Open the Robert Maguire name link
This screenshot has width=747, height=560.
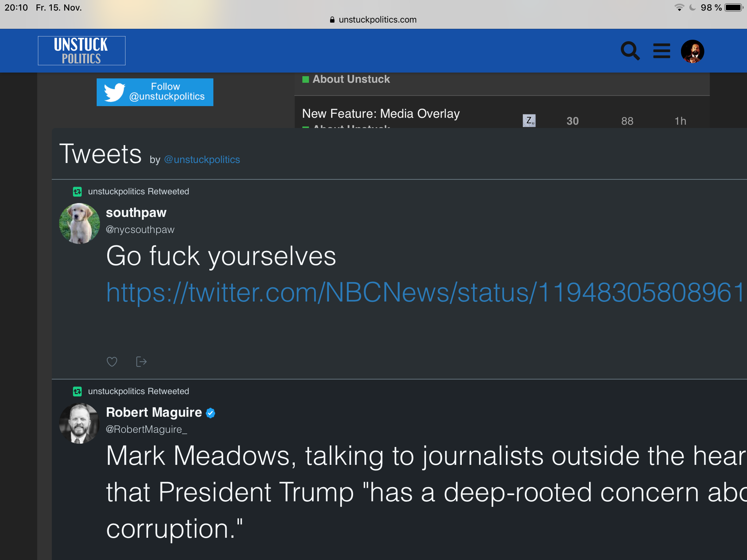154,412
